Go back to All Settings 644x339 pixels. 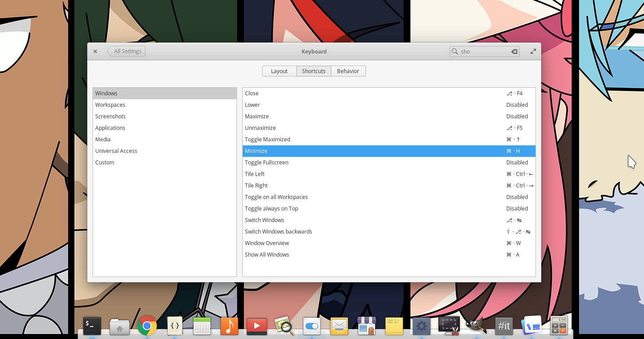click(x=126, y=51)
